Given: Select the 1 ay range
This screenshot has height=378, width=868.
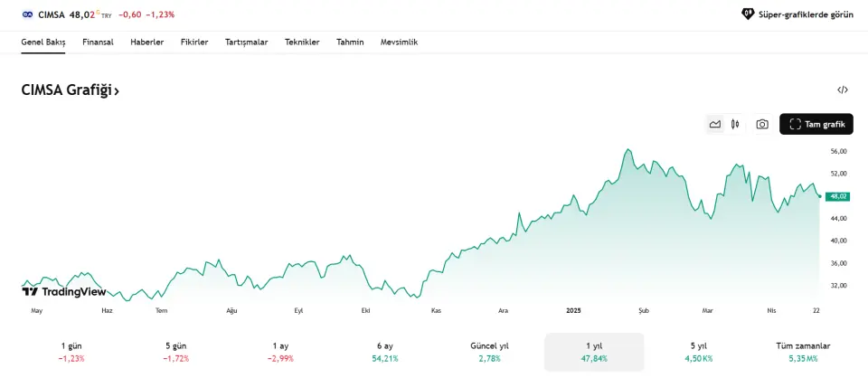Looking at the screenshot, I should [x=280, y=352].
